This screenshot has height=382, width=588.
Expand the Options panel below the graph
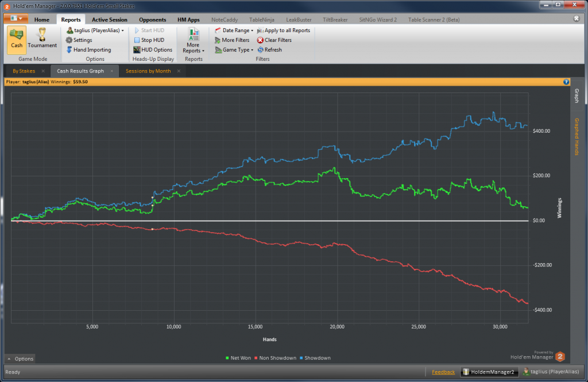[20, 358]
